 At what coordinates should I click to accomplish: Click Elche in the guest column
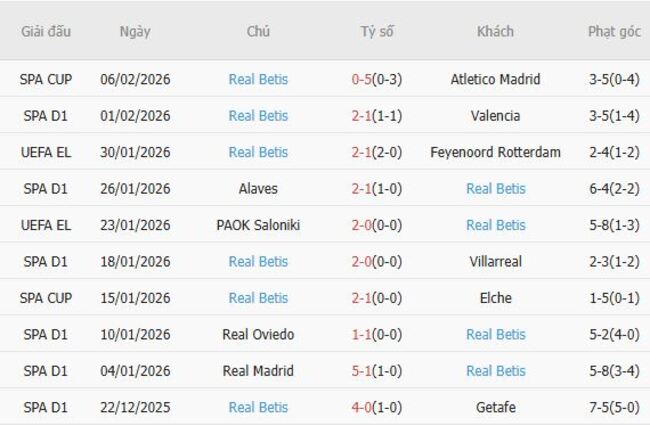[495, 298]
